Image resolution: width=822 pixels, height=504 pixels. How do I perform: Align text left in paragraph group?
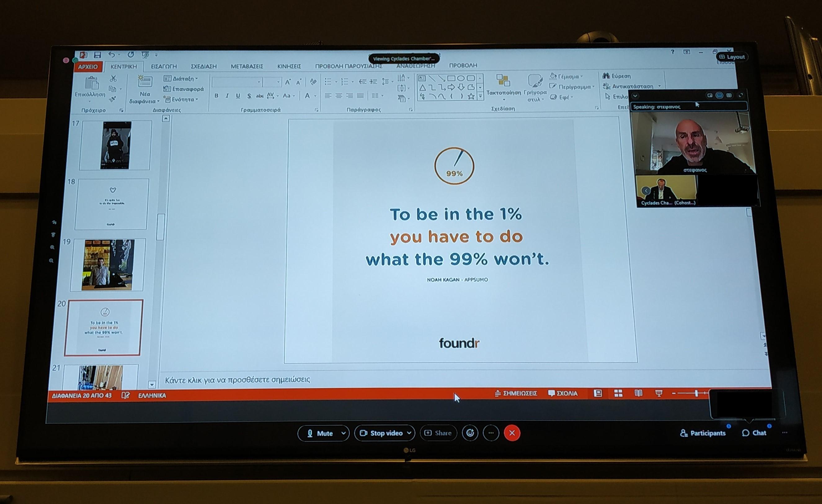point(328,96)
